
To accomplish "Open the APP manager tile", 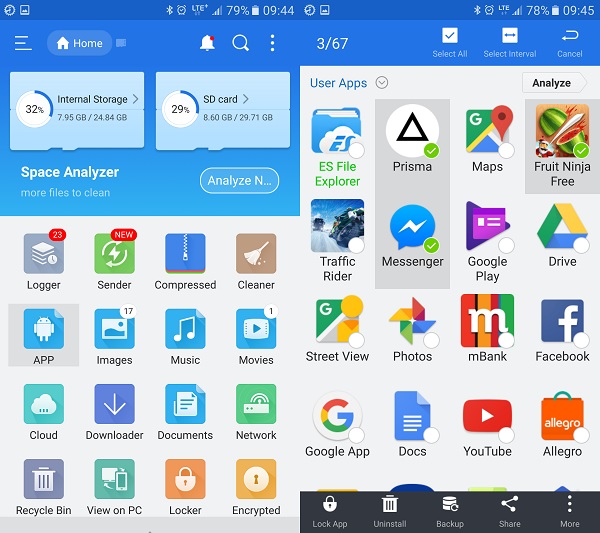I will click(x=44, y=336).
